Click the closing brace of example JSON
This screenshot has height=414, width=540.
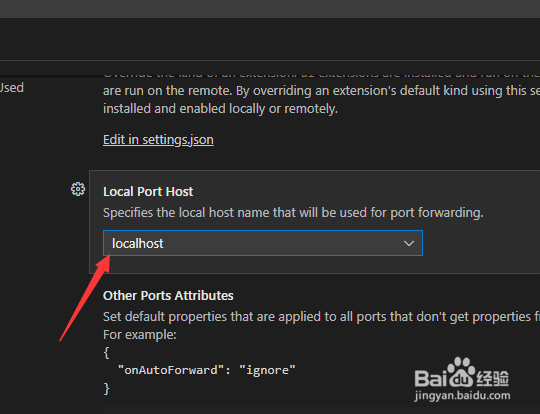click(x=106, y=389)
